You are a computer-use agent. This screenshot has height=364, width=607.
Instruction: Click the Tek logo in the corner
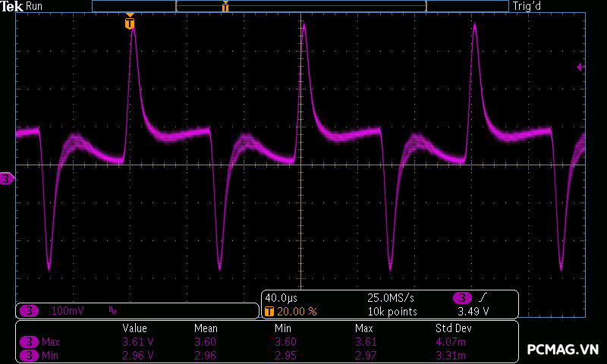click(x=12, y=6)
